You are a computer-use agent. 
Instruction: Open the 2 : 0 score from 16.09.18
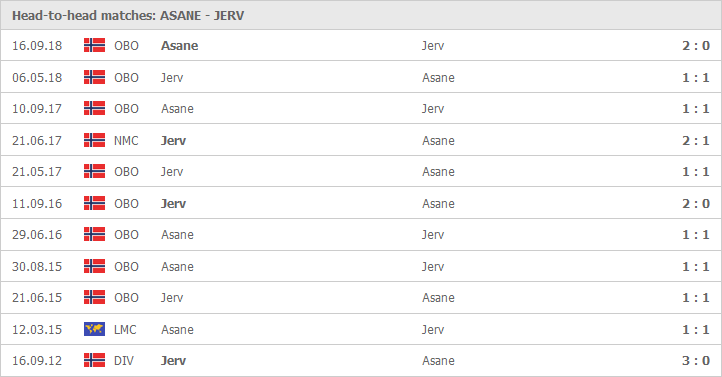click(x=696, y=46)
